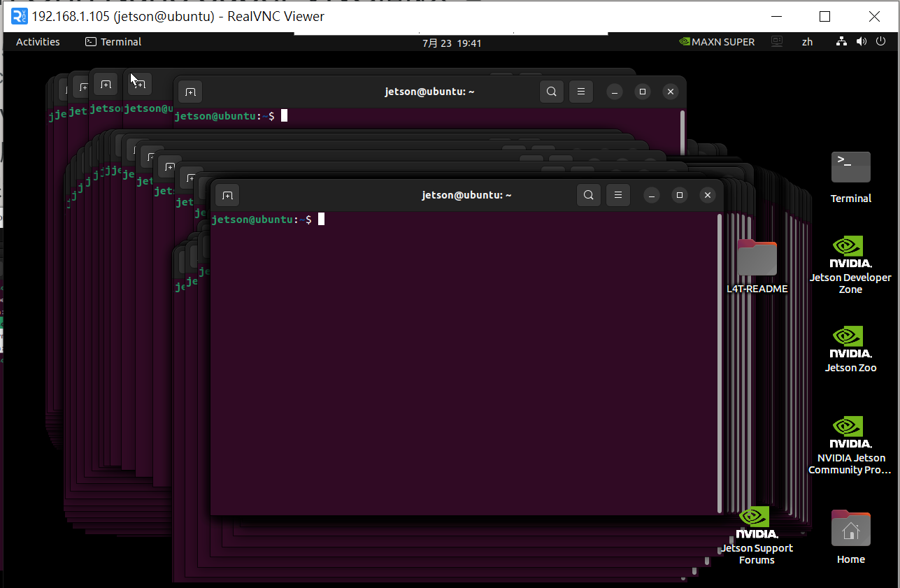
Task: Open search in the upper background terminal
Action: 552,92
